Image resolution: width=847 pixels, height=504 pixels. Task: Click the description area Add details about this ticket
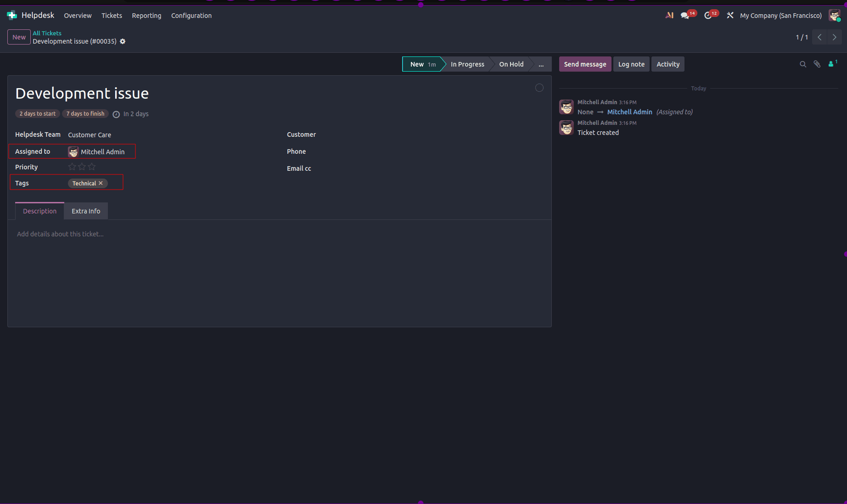60,234
